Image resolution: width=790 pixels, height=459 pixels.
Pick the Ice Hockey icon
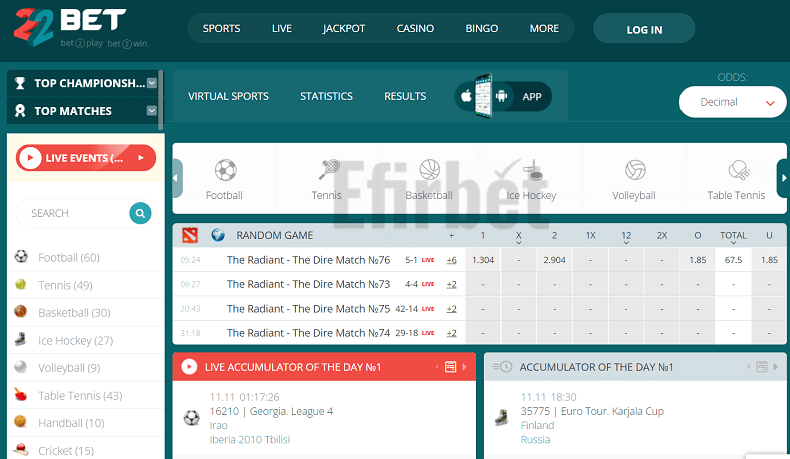click(x=532, y=171)
